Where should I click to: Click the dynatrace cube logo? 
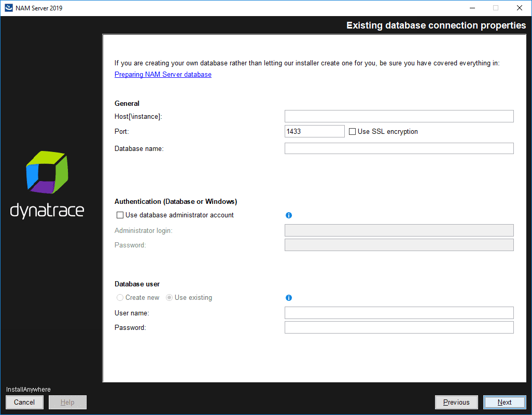47,172
